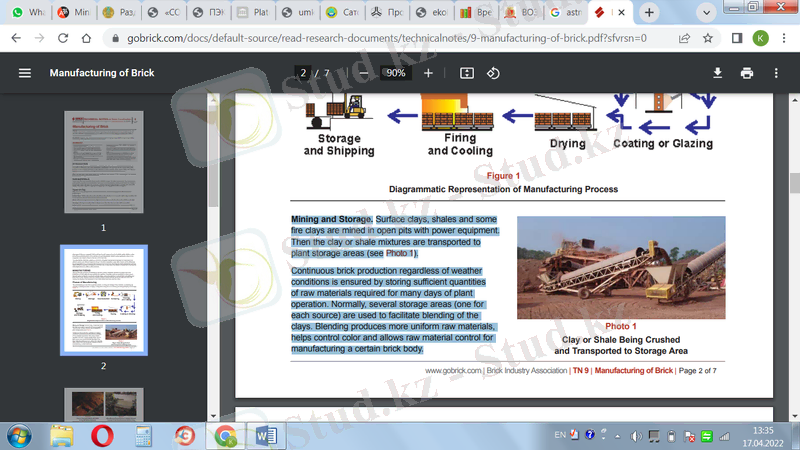Click the zoom in plus button
Image resolution: width=800 pixels, height=450 pixels.
click(x=429, y=73)
